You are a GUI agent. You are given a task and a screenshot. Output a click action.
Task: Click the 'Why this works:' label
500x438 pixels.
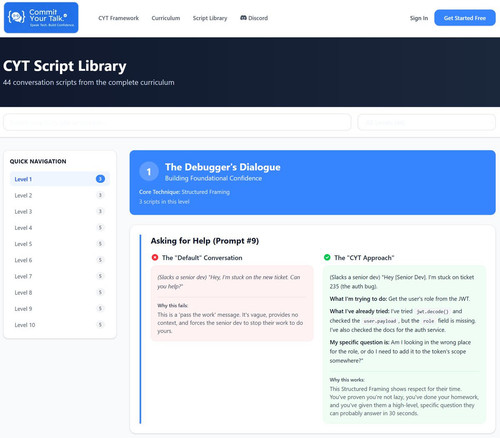click(347, 380)
